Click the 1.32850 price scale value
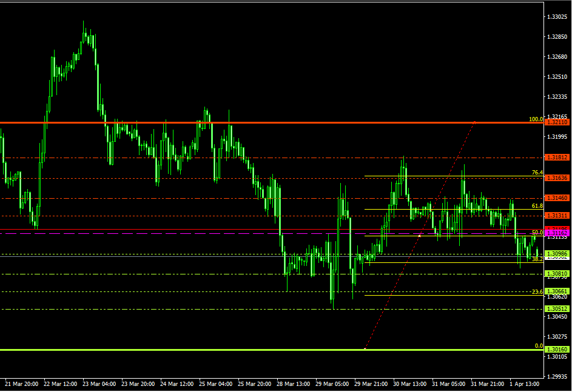The height and width of the screenshot is (392, 572). (557, 37)
